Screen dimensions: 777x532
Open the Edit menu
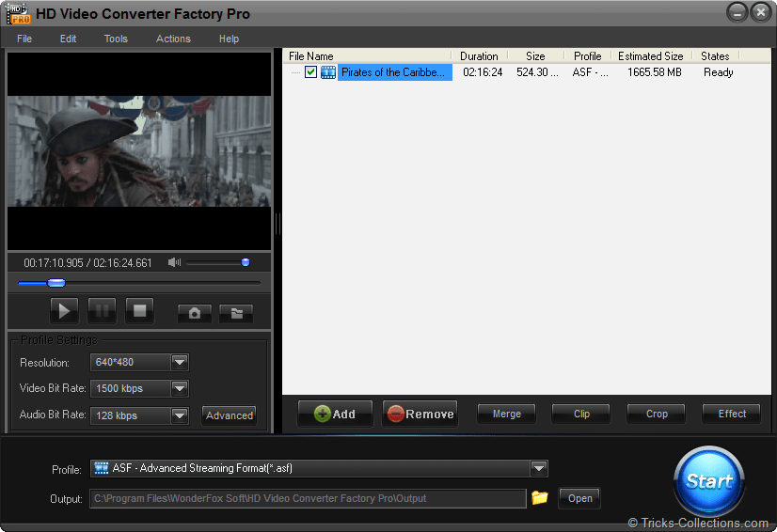pyautogui.click(x=68, y=39)
